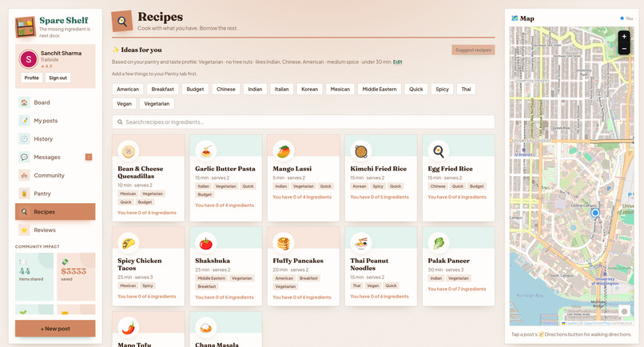
Task: Click the Thai Peanut Noodles bowl icon
Action: [x=361, y=243]
